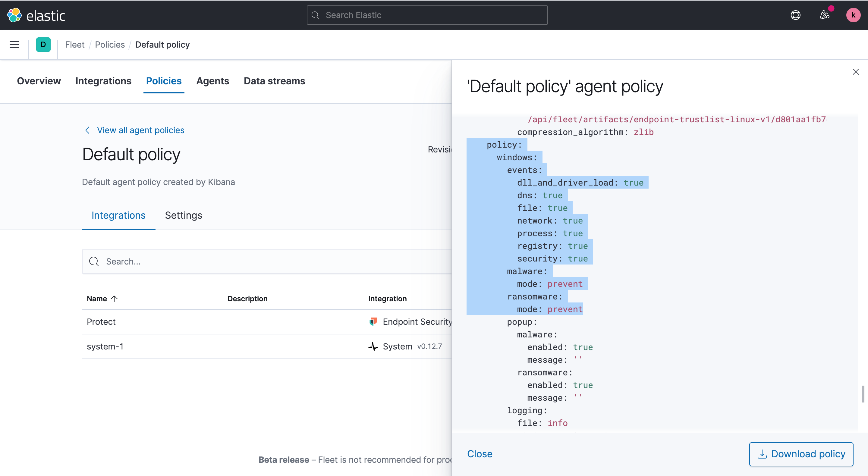Switch to the Agents tab
868x476 pixels.
pos(212,81)
